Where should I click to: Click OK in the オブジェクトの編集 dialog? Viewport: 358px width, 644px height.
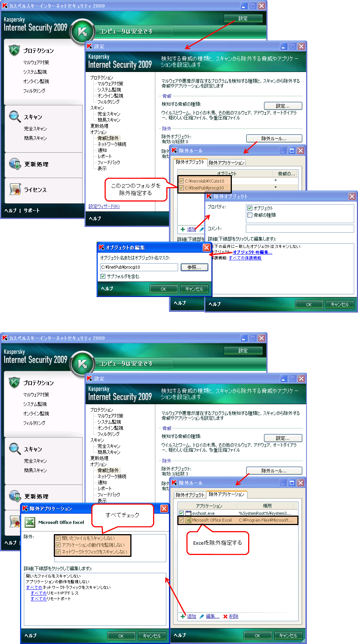tap(164, 289)
